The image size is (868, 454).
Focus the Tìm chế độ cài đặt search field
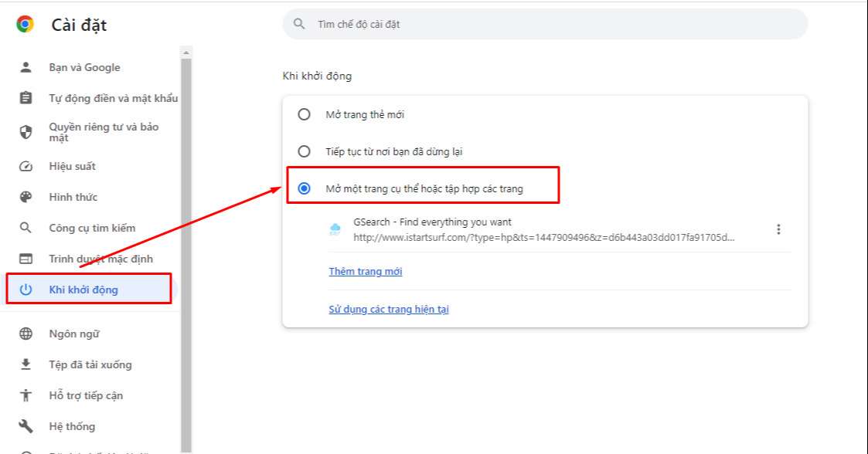[545, 24]
